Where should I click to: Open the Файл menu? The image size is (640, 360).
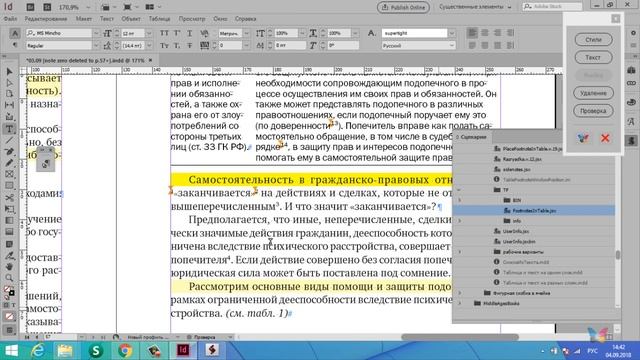click(x=10, y=19)
